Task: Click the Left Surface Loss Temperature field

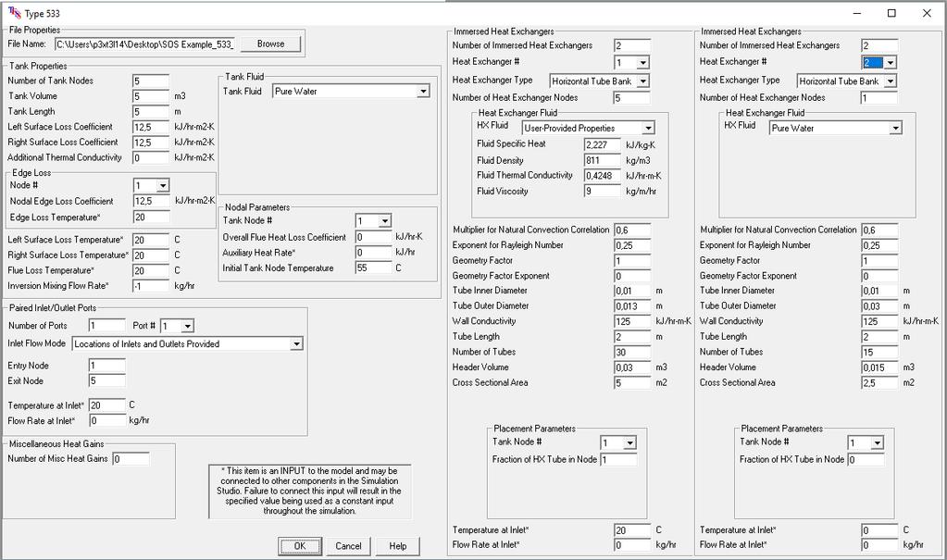Action: (150, 240)
